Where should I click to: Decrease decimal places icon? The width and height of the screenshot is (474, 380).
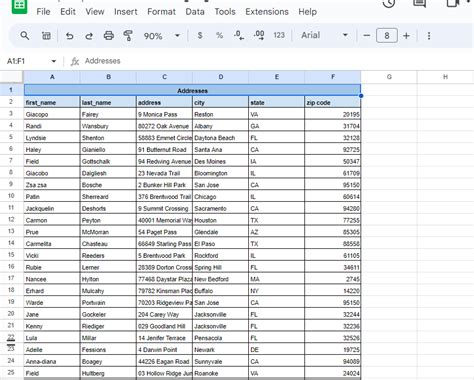coord(239,35)
